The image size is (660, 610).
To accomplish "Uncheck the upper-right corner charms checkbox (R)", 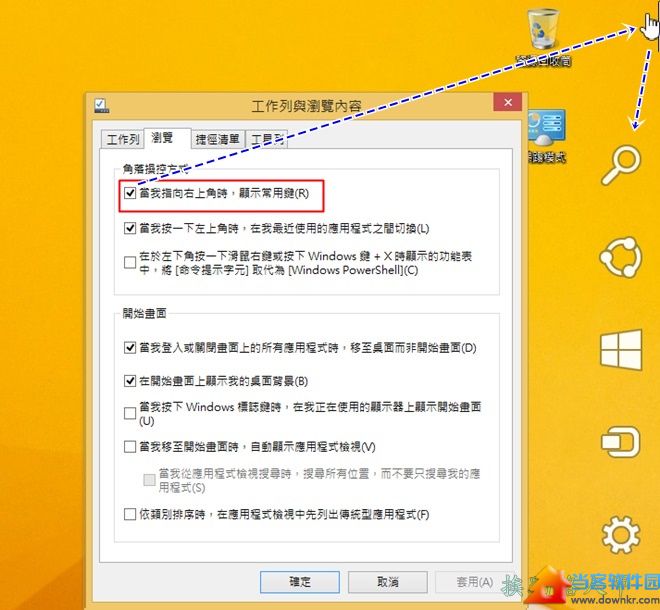I will coord(130,193).
